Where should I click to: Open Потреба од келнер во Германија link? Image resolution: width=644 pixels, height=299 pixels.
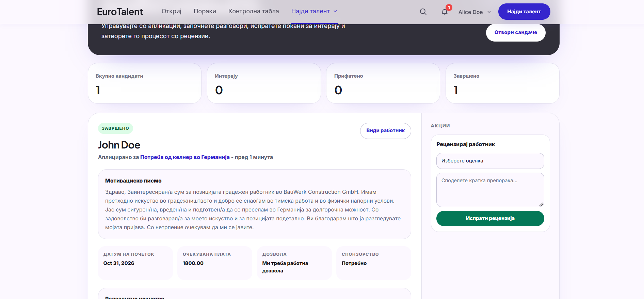tap(185, 157)
